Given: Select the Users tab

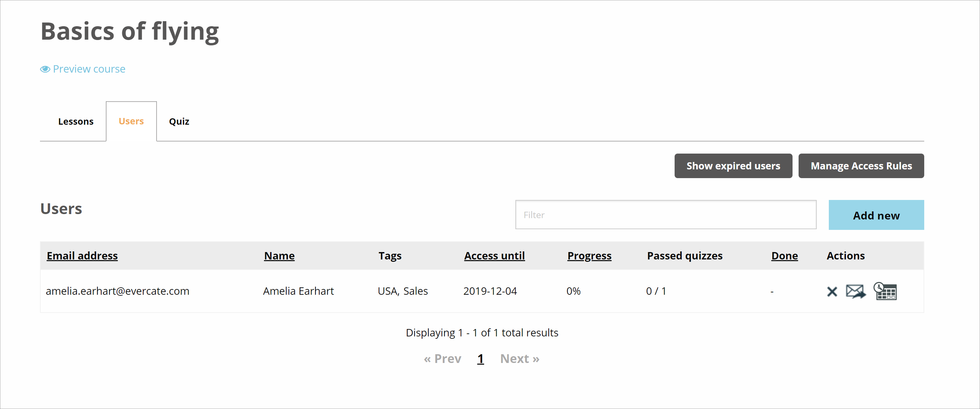Looking at the screenshot, I should point(131,121).
